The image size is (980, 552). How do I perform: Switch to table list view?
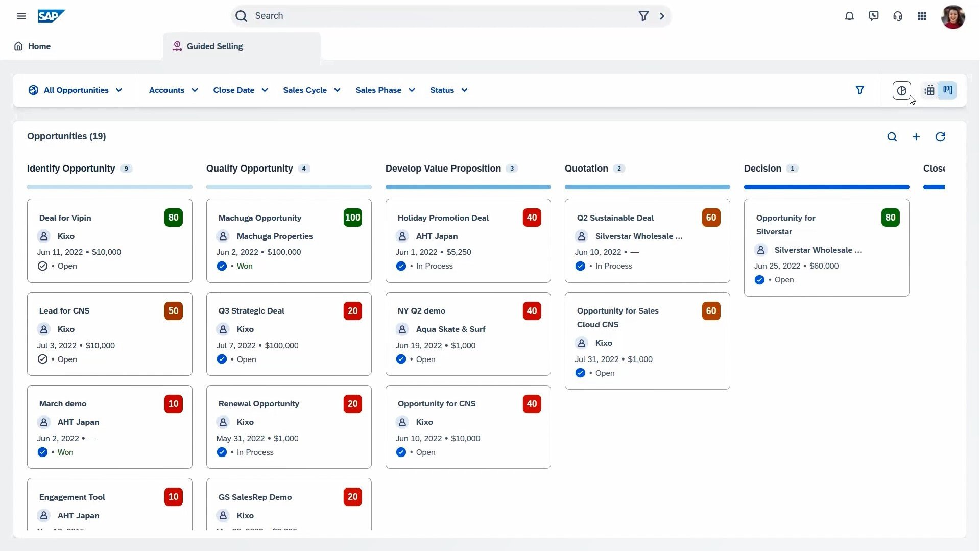(x=929, y=90)
